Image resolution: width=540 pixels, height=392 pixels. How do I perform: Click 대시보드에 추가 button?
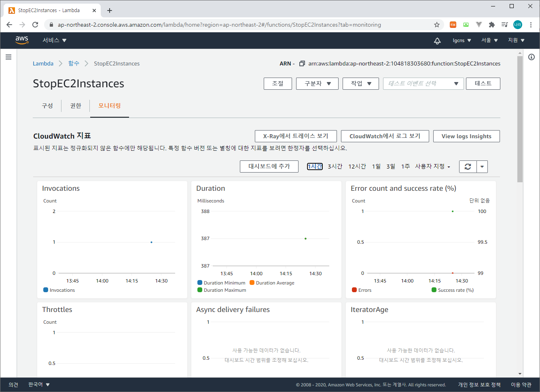coord(269,166)
